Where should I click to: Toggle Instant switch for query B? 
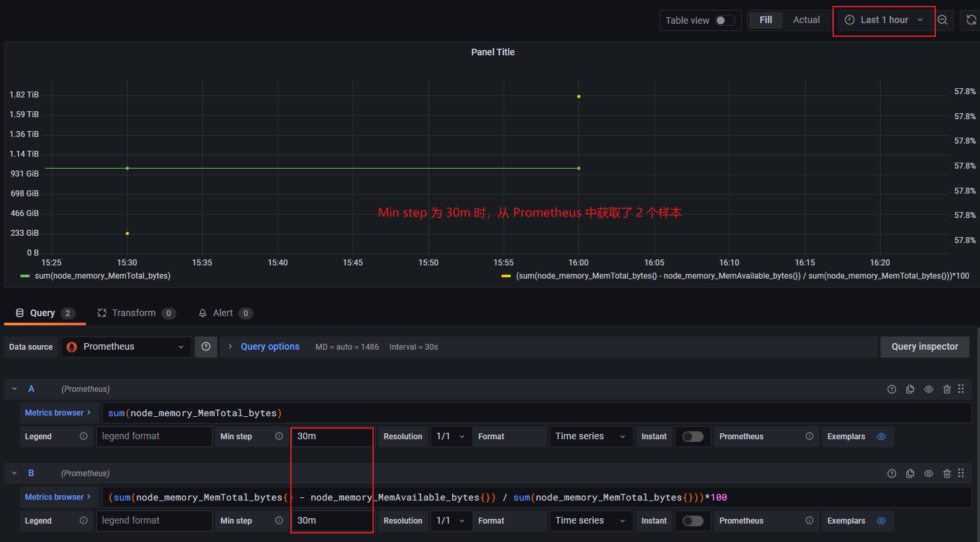pyautogui.click(x=692, y=521)
